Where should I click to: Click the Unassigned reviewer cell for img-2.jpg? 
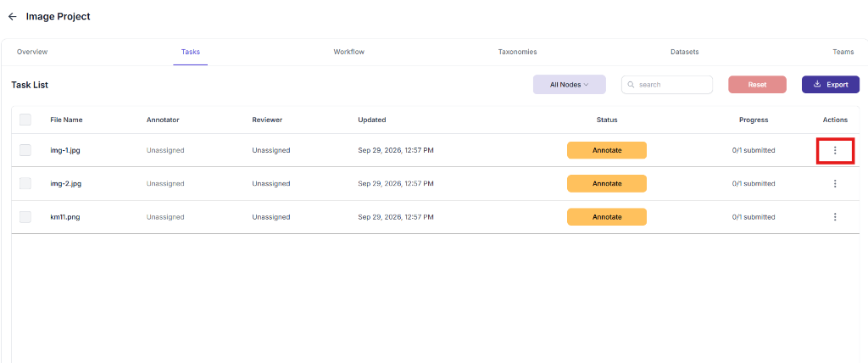click(270, 183)
